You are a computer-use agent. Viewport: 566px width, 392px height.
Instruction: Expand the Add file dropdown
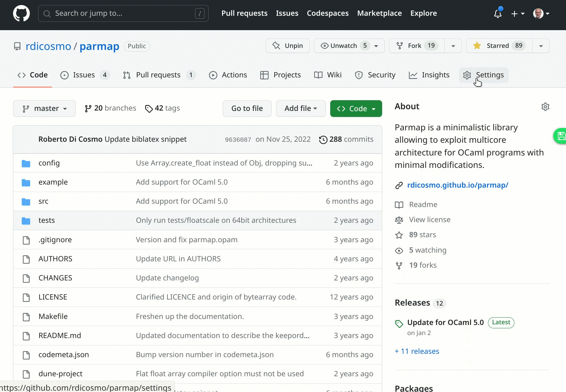(300, 108)
